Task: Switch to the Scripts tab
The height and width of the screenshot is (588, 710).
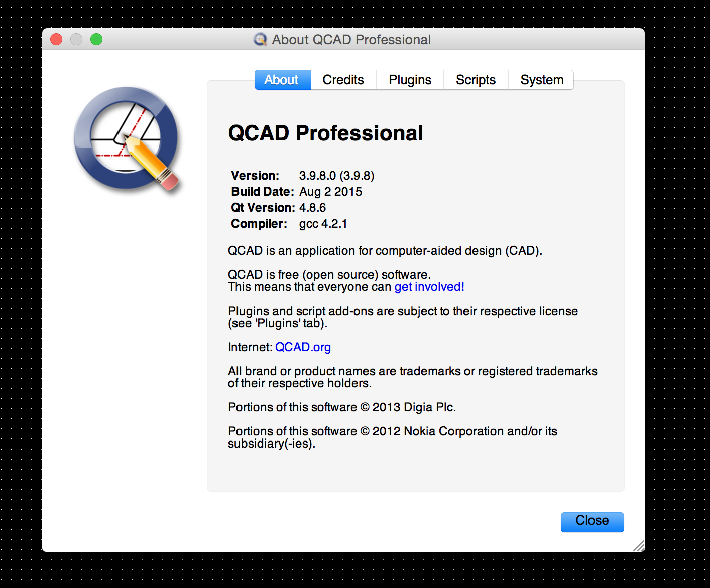Action: pyautogui.click(x=476, y=80)
